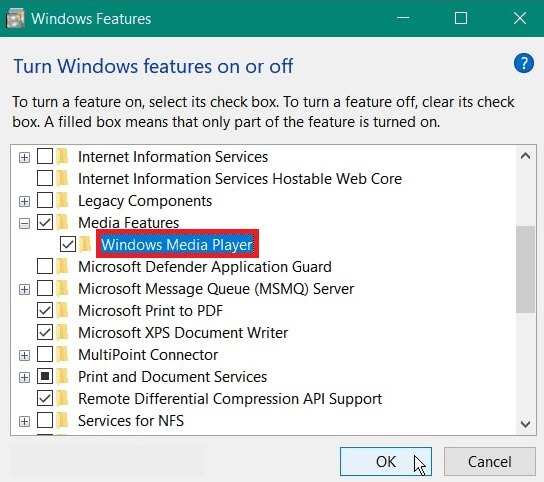This screenshot has width=544, height=482.
Task: Click the Services for NFS folder icon
Action: pyautogui.click(x=62, y=421)
